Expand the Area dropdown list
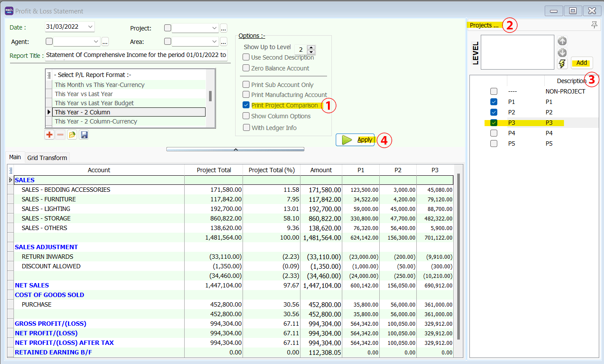 coord(214,42)
